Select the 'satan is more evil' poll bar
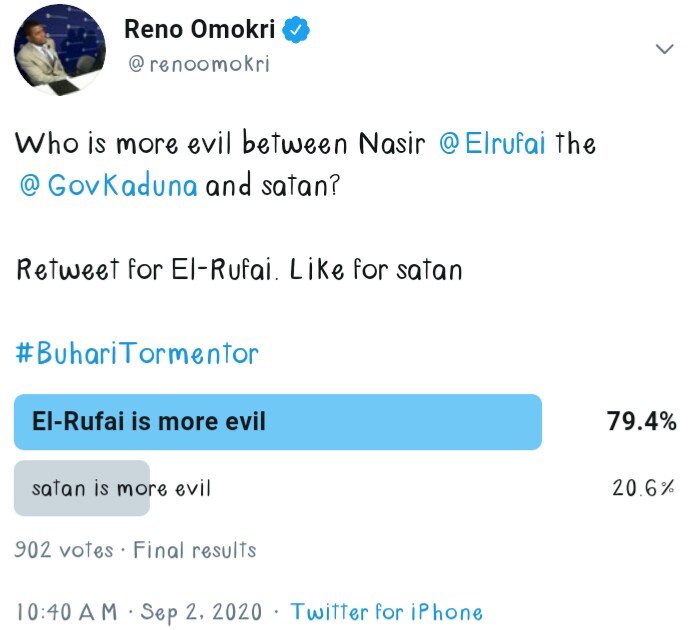The image size is (688, 630). pyautogui.click(x=82, y=488)
